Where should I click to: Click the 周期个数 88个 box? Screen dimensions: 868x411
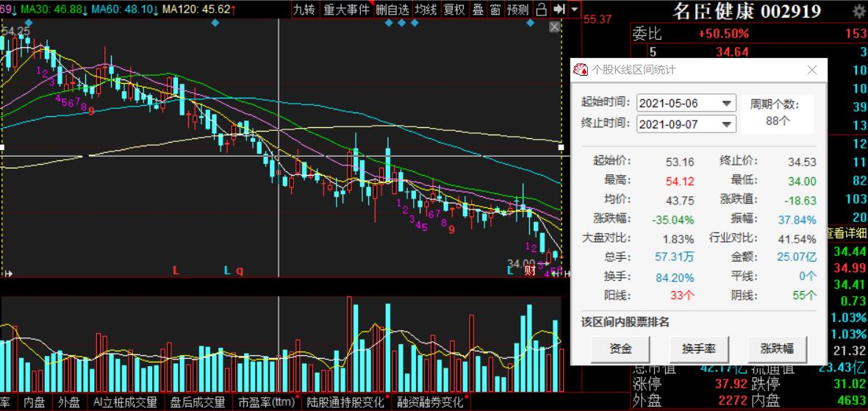[x=778, y=113]
